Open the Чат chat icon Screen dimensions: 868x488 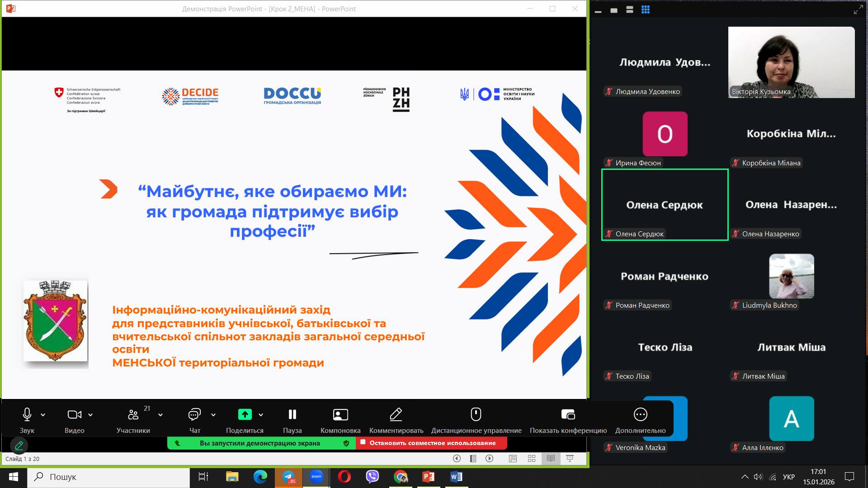point(194,414)
